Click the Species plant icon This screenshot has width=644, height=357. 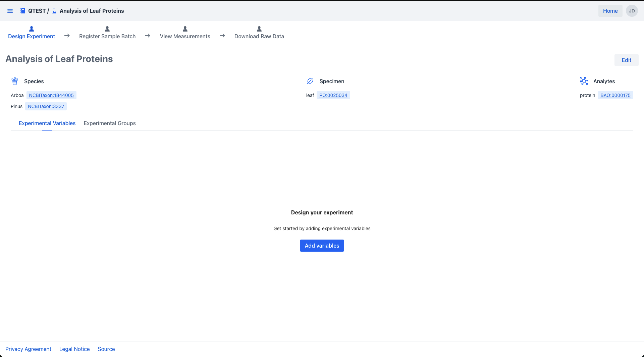[15, 81]
